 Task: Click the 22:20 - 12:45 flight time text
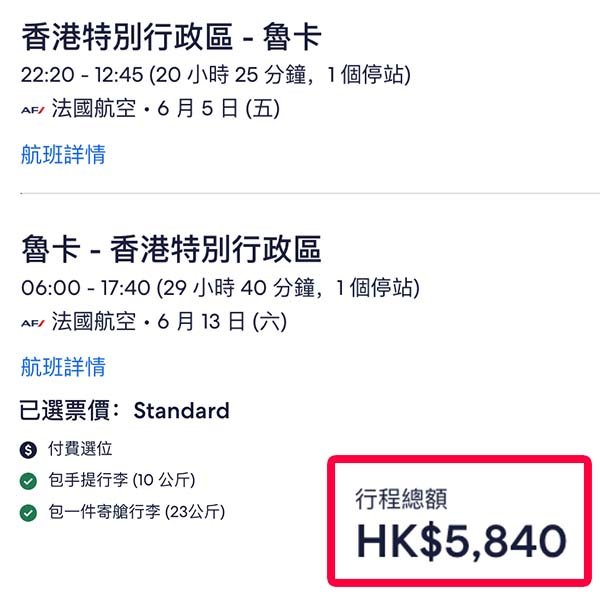pyautogui.click(x=215, y=75)
